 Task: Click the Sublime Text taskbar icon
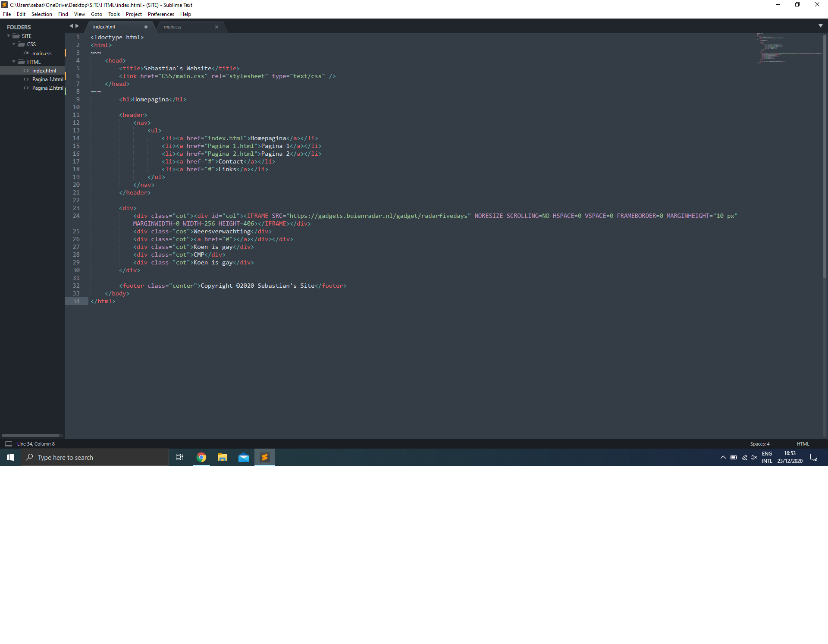pyautogui.click(x=265, y=457)
